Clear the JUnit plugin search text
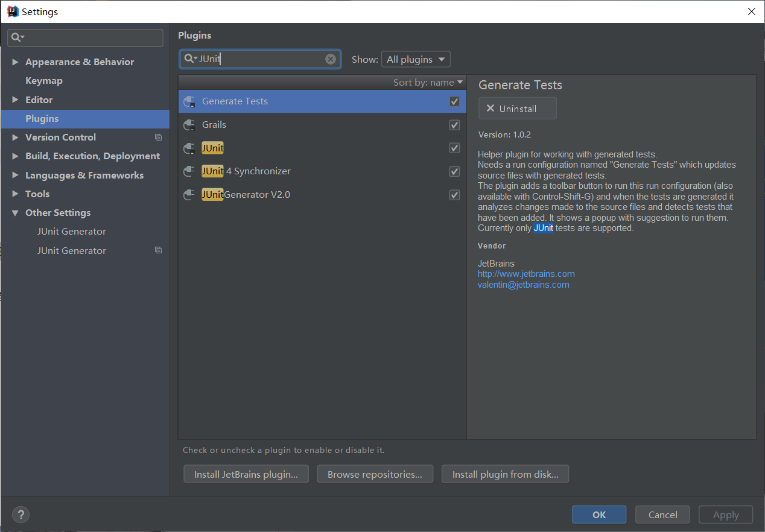Image resolution: width=765 pixels, height=532 pixels. 331,59
